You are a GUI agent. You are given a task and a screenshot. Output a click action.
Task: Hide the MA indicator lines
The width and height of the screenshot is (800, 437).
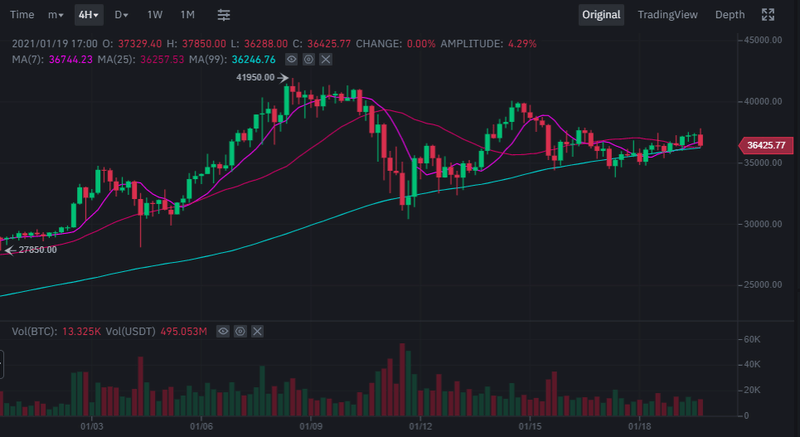coord(292,59)
